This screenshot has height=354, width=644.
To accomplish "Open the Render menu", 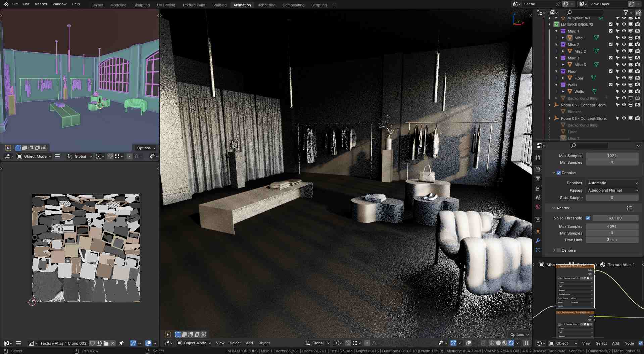I will [x=41, y=4].
